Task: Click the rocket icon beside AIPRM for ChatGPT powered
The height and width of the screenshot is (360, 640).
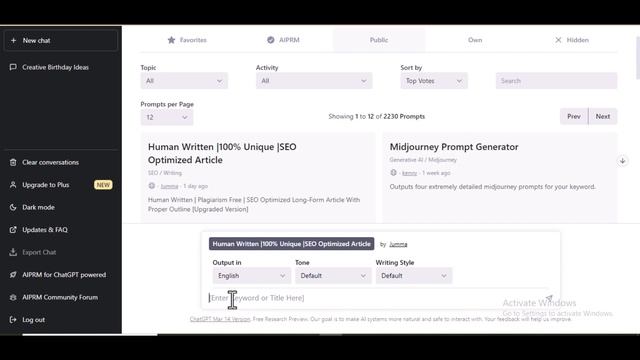Action: tap(13, 275)
